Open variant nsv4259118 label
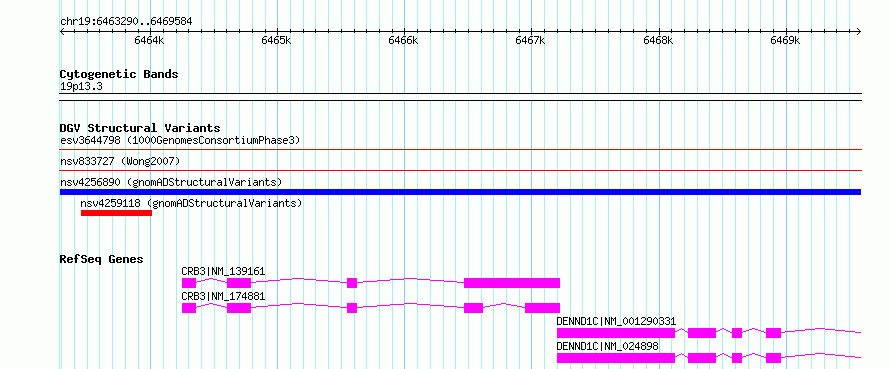 tap(191, 203)
